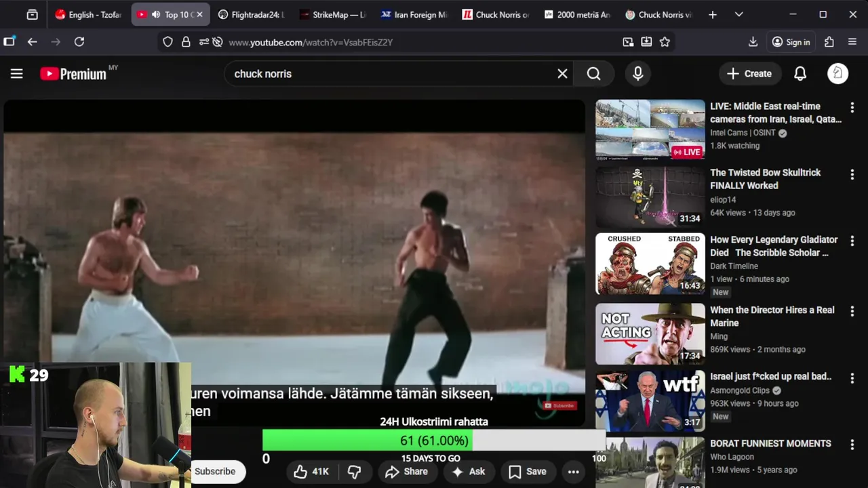Open LIVE Middle East cameras thumbnail

point(650,130)
